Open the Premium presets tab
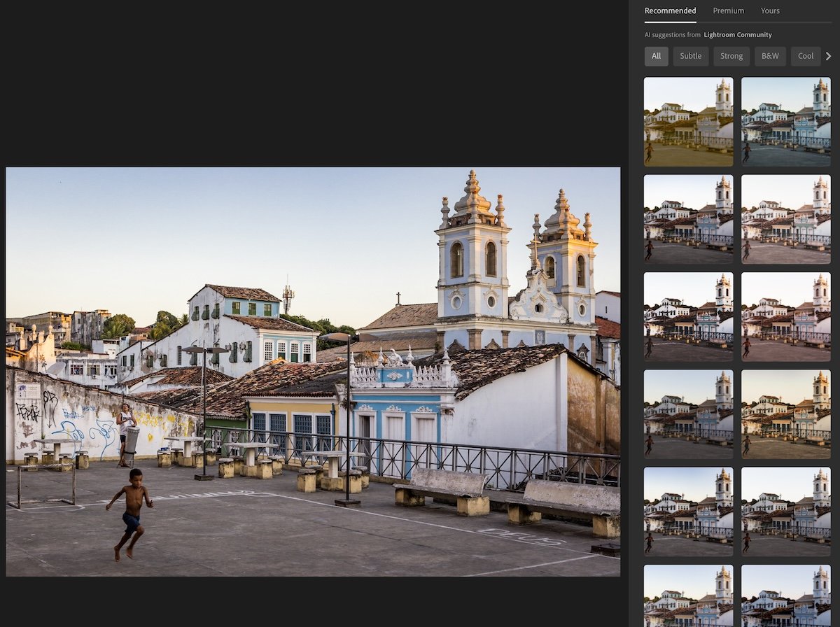 pos(728,10)
